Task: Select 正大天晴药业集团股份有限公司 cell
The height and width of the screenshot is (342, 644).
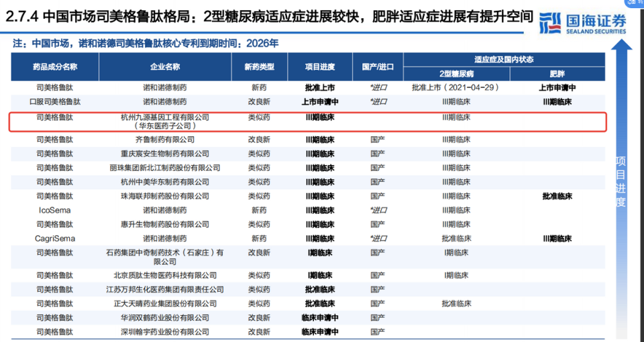Action: (x=165, y=304)
